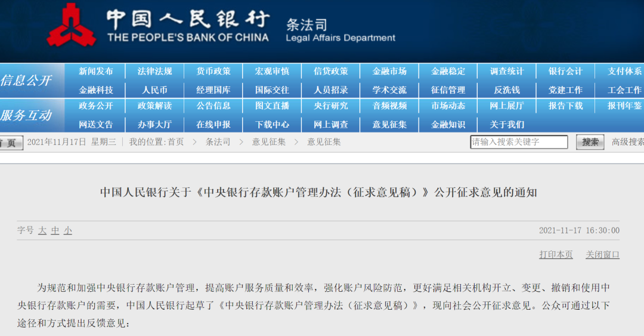Open 市场动态 menu item
The image size is (644, 336).
448,106
